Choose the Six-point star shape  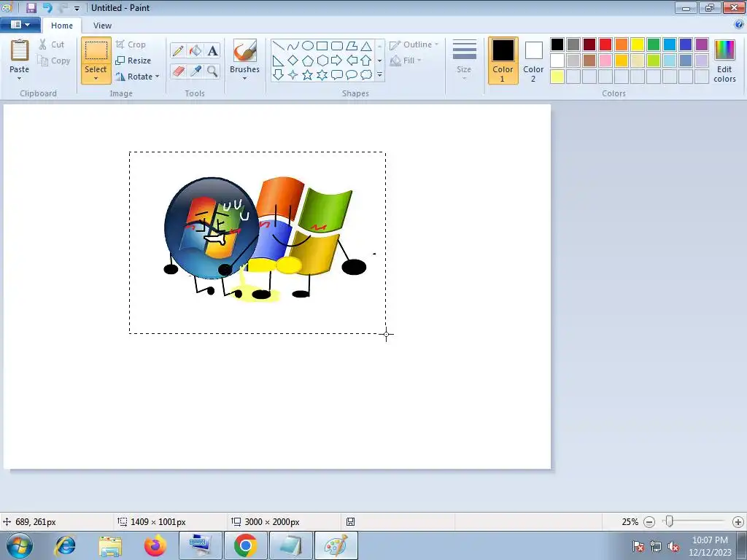(x=322, y=75)
